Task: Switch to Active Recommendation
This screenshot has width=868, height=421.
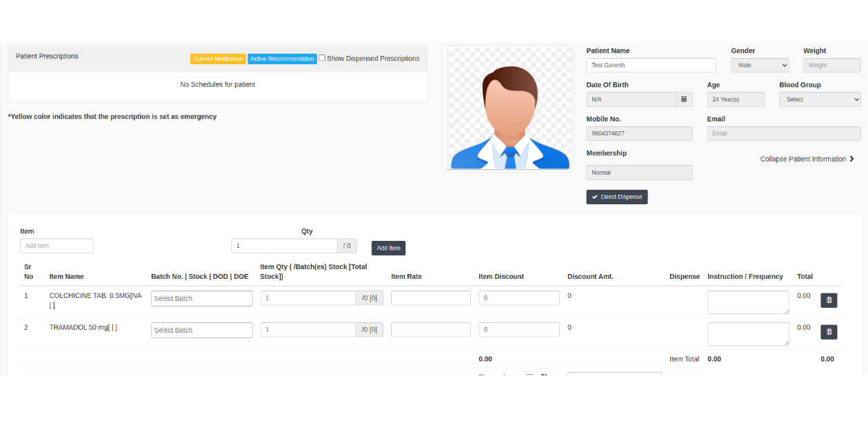Action: tap(282, 59)
